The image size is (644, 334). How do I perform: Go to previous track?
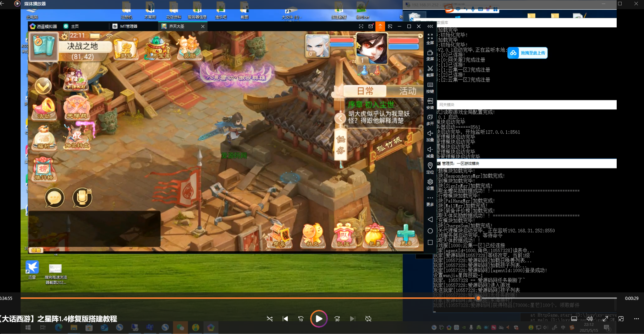(285, 319)
